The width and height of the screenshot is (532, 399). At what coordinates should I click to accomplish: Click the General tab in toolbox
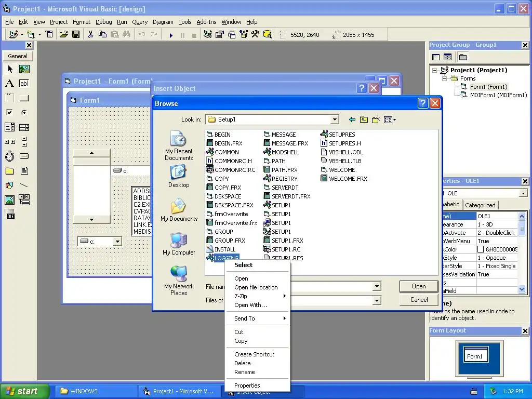pos(18,56)
